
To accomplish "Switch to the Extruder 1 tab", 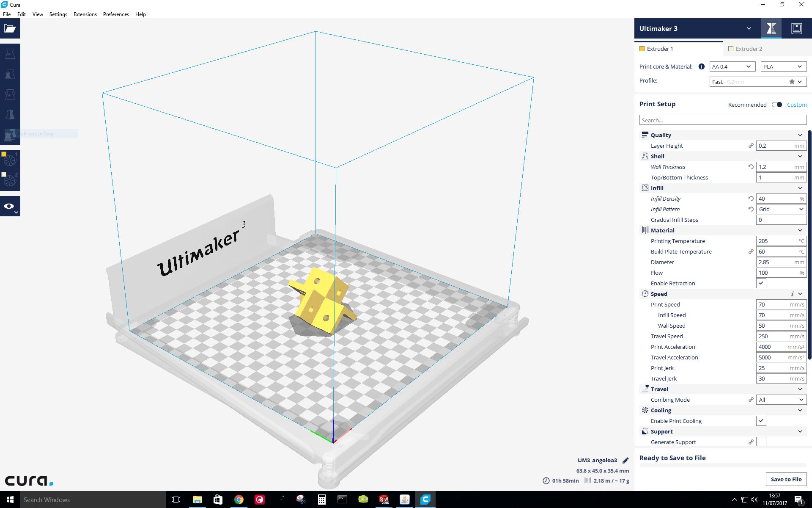I will (678, 49).
